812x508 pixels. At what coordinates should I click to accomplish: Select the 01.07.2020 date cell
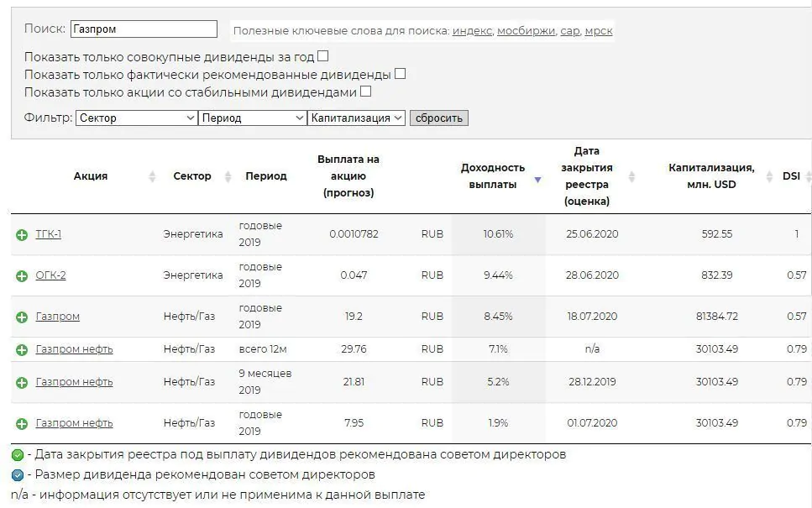coord(592,423)
